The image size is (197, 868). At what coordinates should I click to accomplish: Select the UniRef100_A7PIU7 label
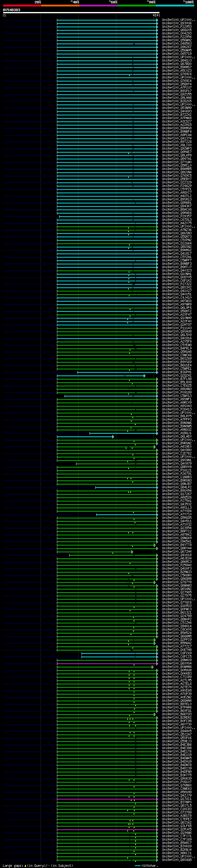177,88
